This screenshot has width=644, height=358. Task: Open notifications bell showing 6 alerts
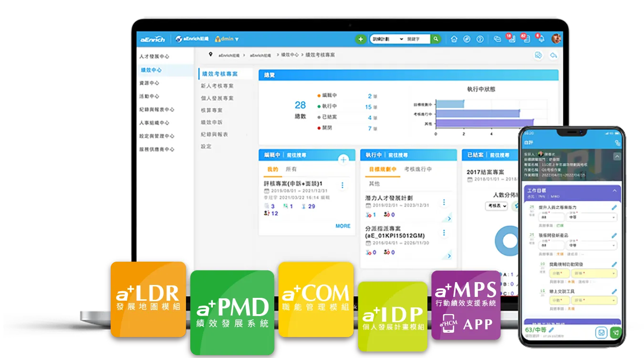point(541,39)
